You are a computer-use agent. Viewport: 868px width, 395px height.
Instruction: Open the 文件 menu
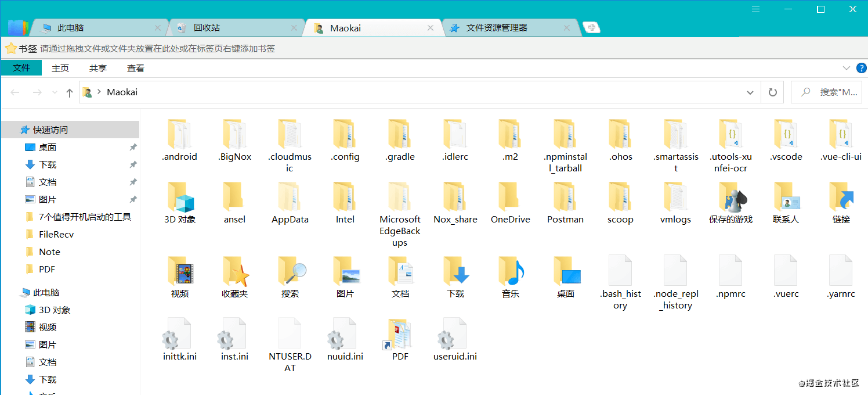[21, 68]
